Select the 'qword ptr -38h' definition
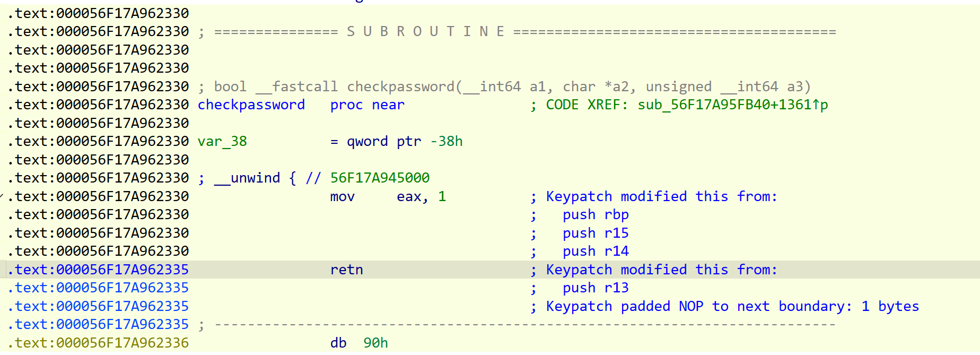 tap(404, 141)
